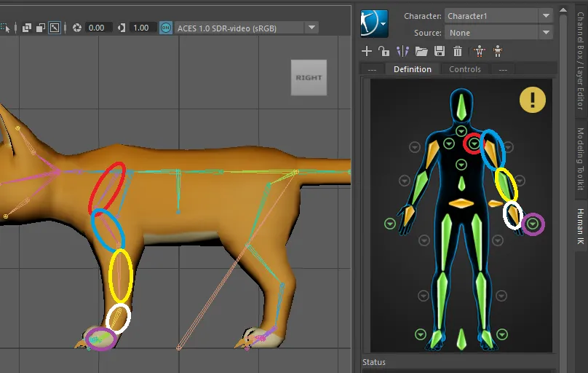Click the HumanIK panel scroll up arrow

563,10
